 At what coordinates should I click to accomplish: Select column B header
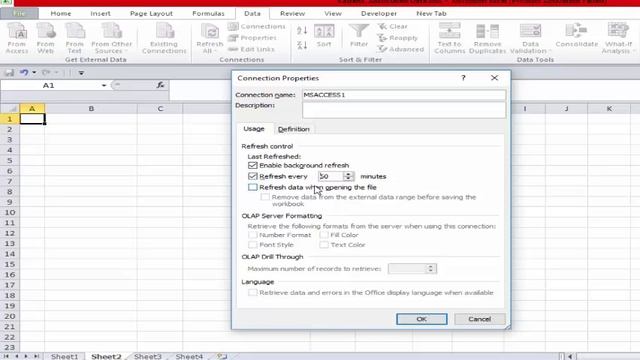tap(91, 109)
